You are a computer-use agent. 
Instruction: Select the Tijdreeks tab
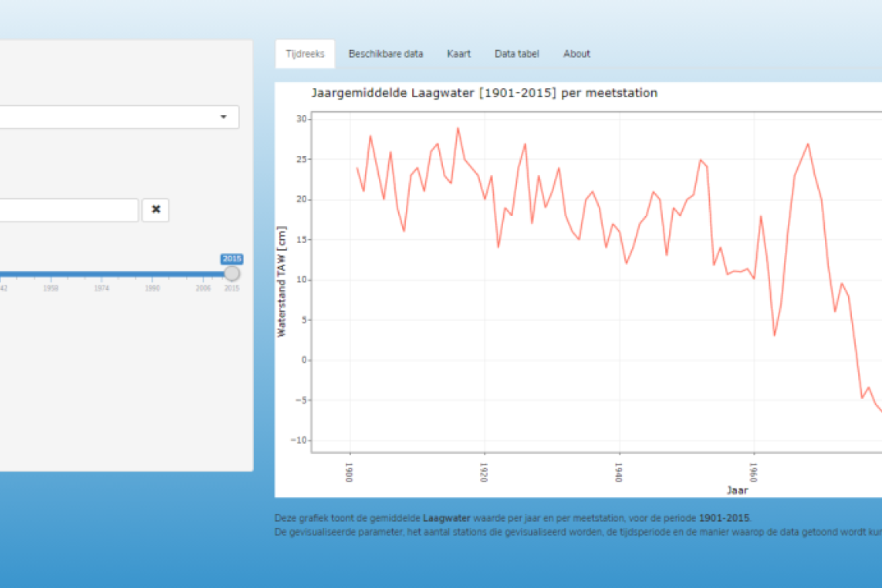[306, 53]
